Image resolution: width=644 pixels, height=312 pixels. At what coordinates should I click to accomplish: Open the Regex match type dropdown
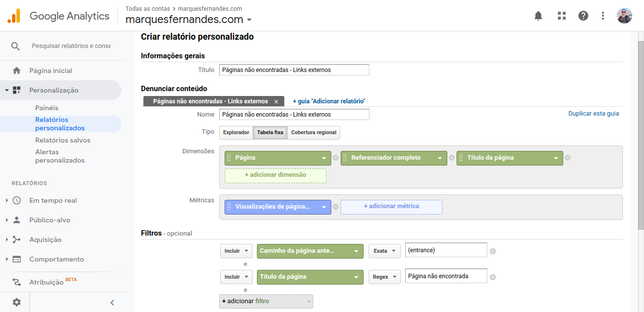pyautogui.click(x=385, y=277)
